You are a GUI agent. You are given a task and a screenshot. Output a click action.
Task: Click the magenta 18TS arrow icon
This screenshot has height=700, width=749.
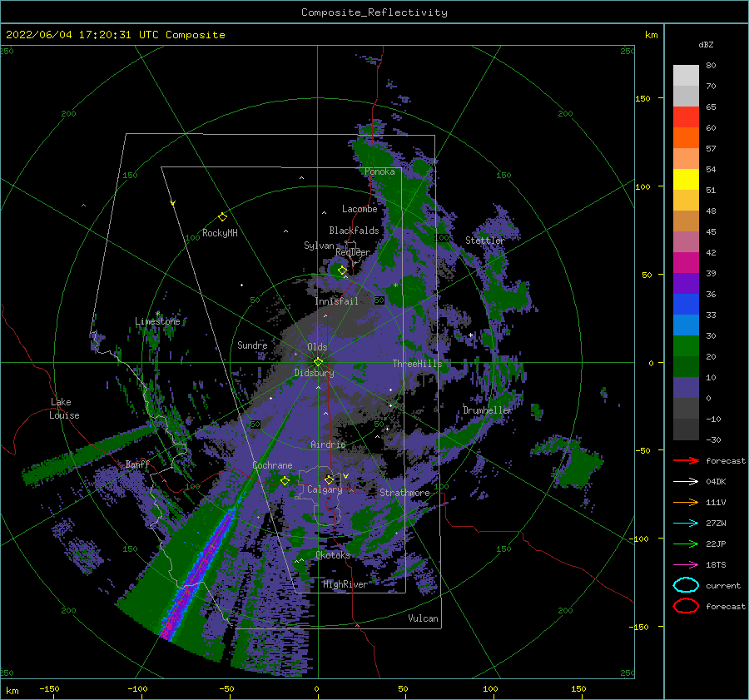686,565
